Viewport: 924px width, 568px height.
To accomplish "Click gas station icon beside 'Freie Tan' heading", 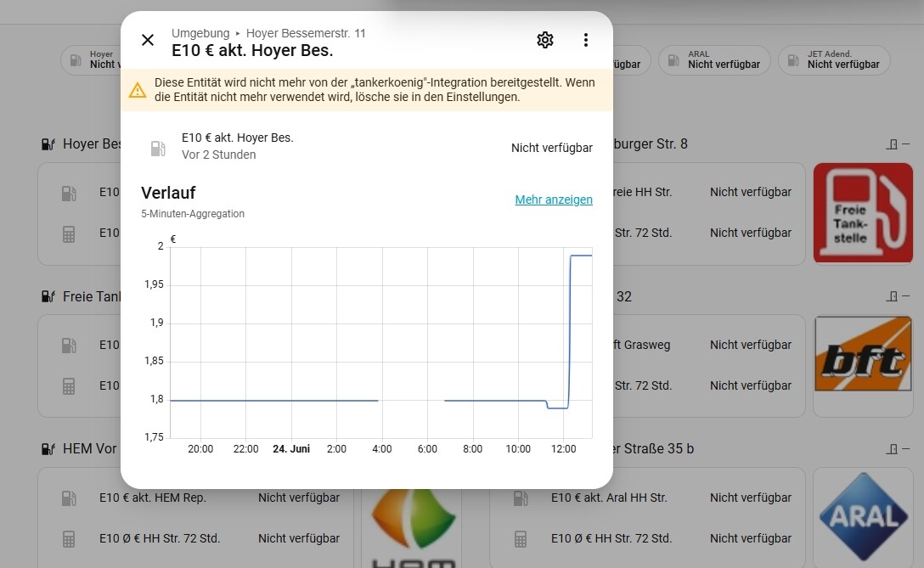I will coord(48,296).
